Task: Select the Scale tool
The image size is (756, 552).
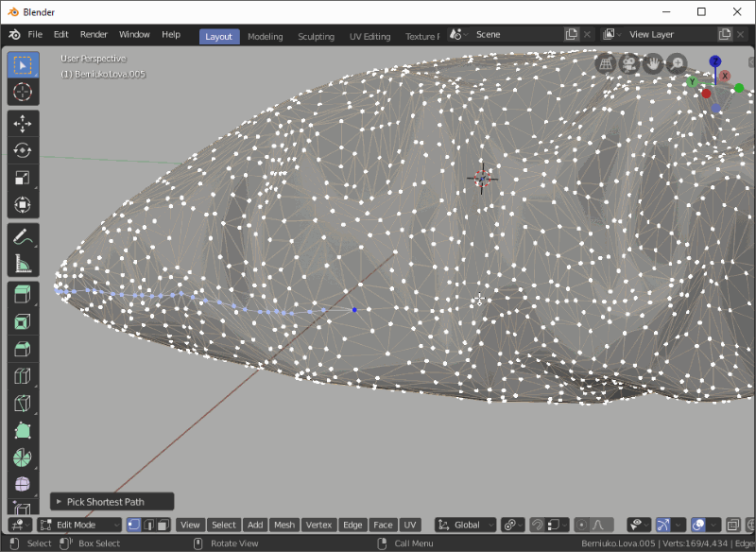Action: [23, 178]
